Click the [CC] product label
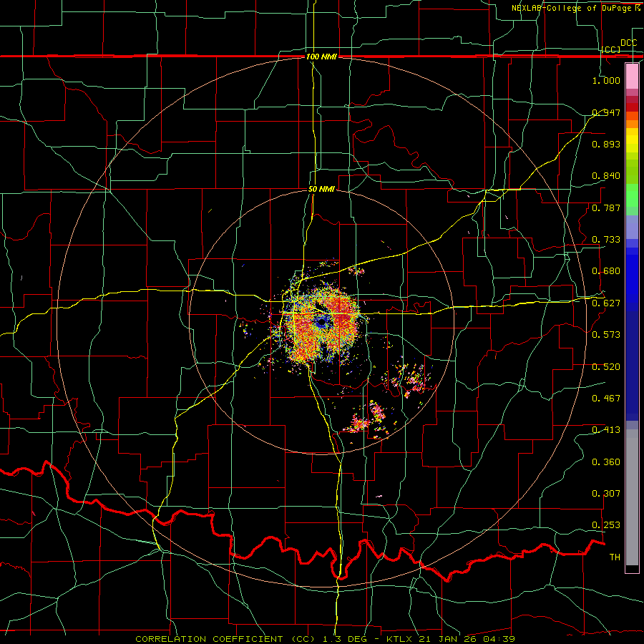Image resolution: width=644 pixels, height=644 pixels. pos(611,49)
